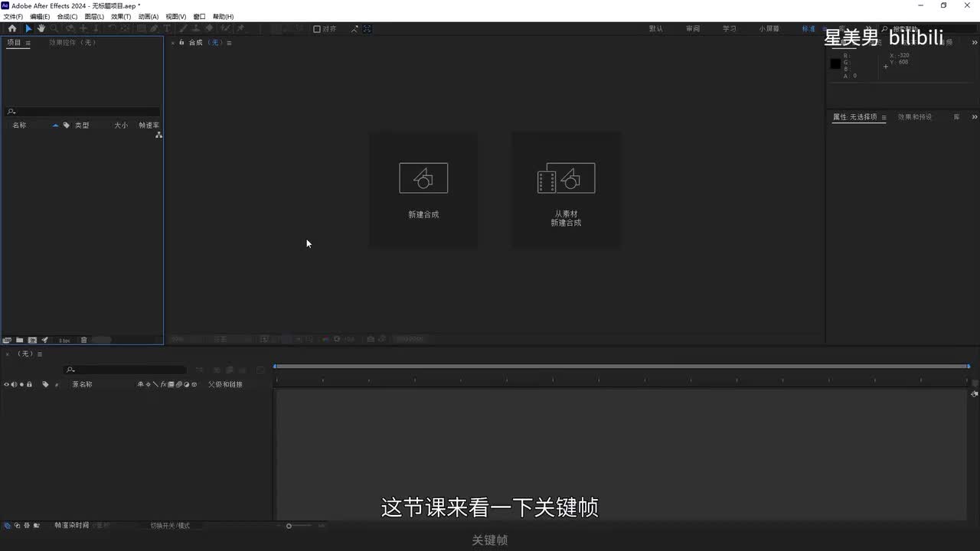Open the 合成 panel menu icon

(x=229, y=43)
